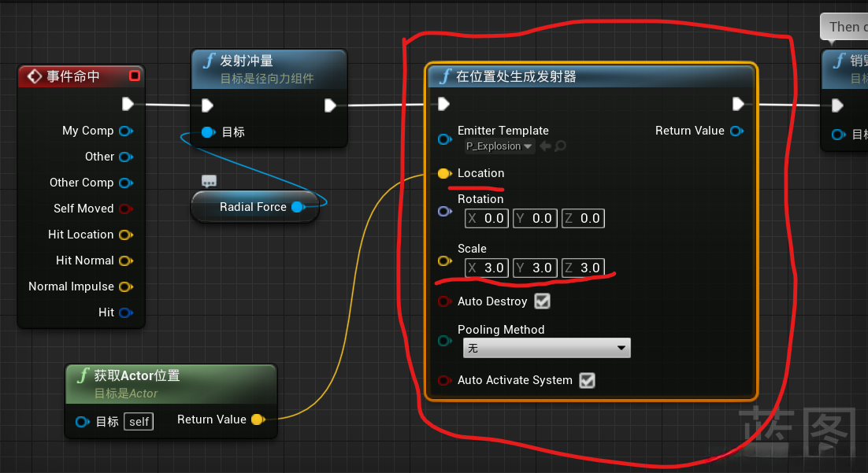
Task: Toggle the Auto Destroy checkbox
Action: pyautogui.click(x=543, y=301)
